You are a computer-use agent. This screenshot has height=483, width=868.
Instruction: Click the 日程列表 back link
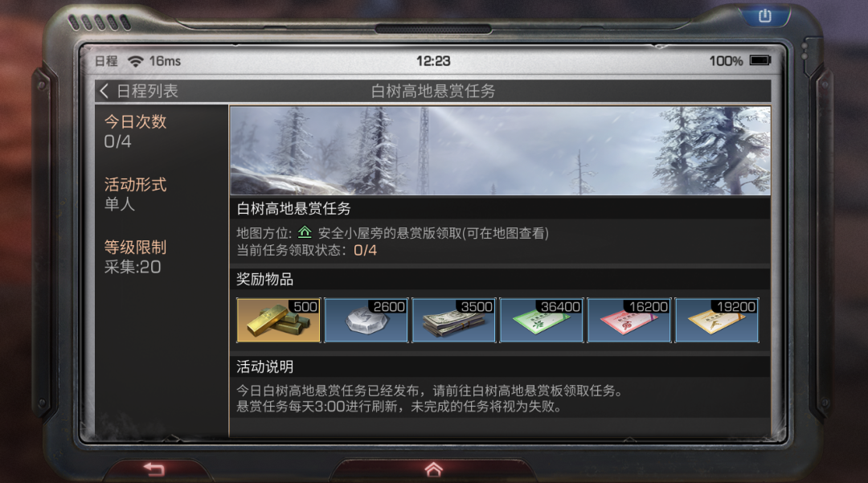147,91
